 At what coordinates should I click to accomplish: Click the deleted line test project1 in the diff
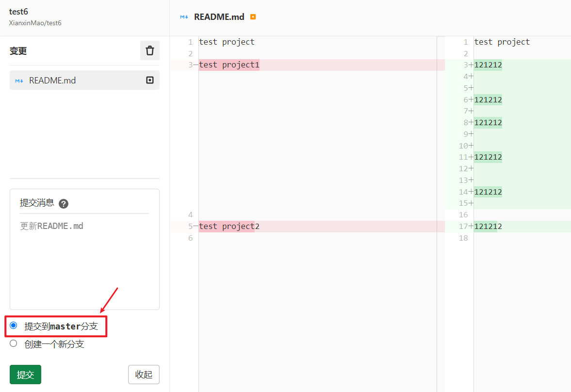pyautogui.click(x=228, y=64)
